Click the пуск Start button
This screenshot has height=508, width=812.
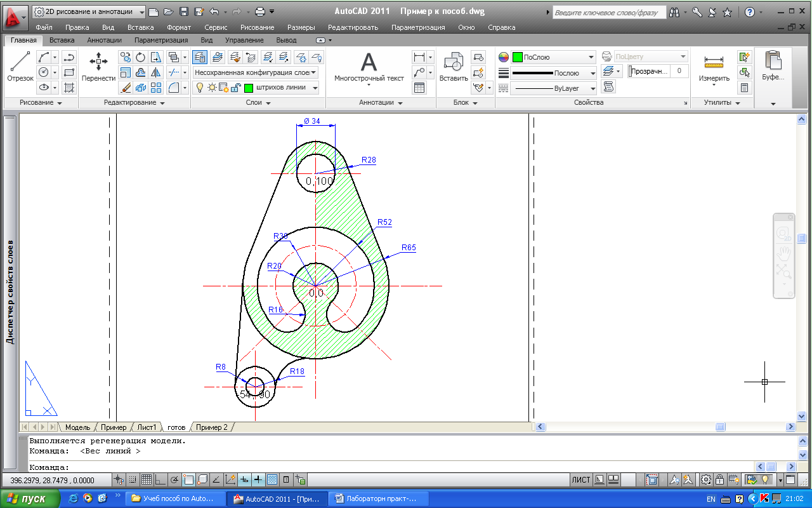[30, 498]
